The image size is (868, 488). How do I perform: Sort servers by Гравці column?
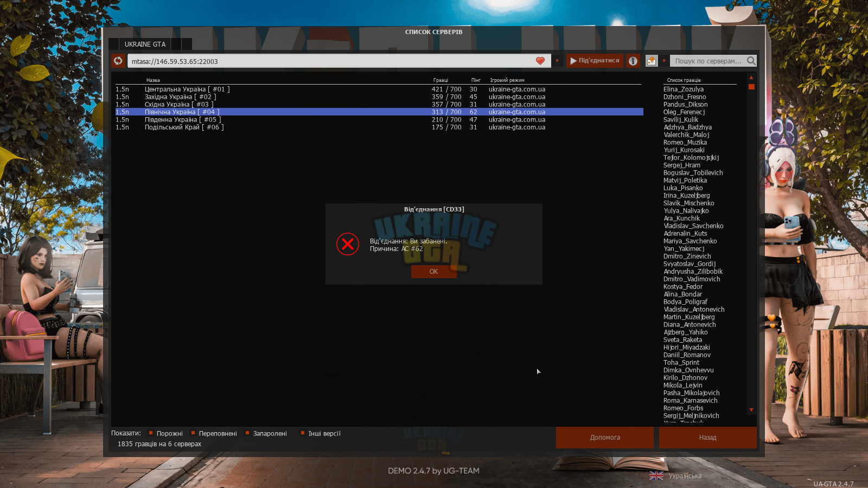tap(441, 80)
